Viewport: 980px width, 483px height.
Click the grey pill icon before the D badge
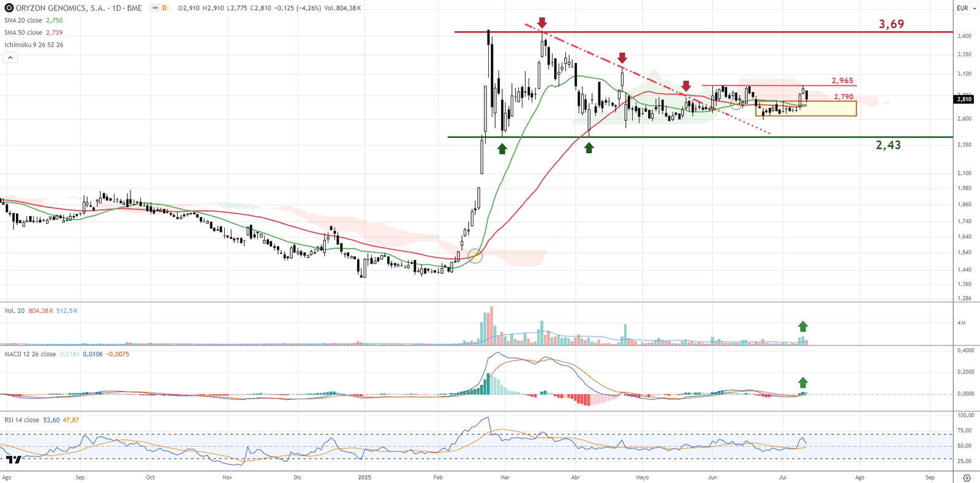pos(156,8)
